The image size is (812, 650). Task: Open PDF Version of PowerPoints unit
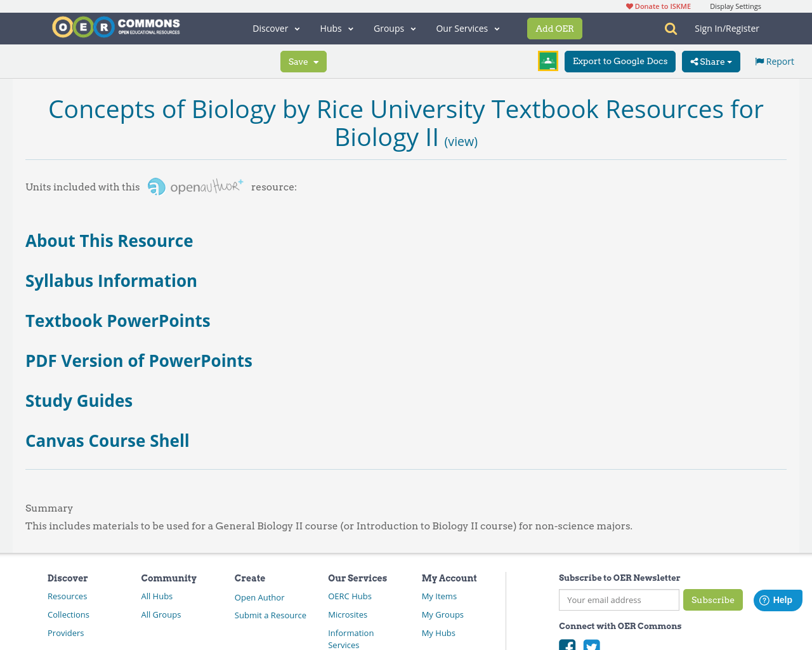click(139, 361)
